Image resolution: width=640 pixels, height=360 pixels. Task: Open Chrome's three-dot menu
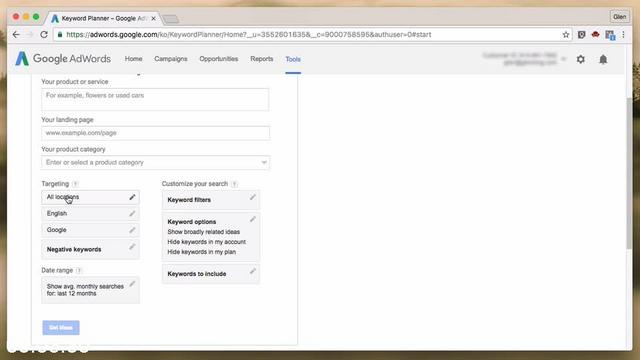pyautogui.click(x=623, y=35)
